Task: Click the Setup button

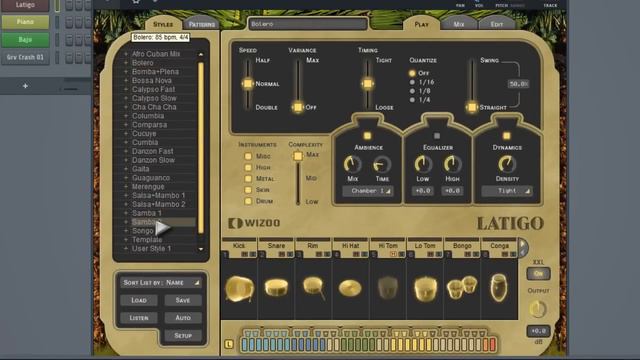Action: coord(183,336)
